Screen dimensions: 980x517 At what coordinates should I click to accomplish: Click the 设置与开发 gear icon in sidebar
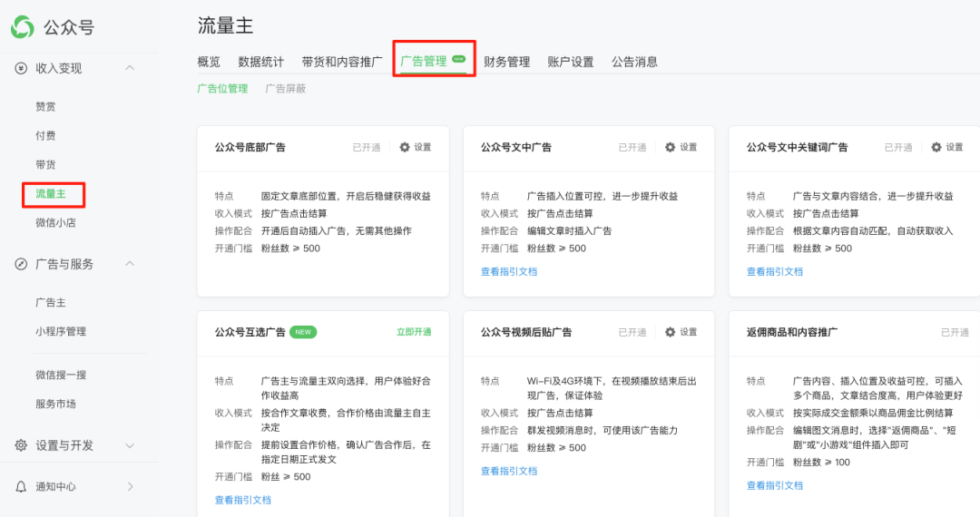21,445
